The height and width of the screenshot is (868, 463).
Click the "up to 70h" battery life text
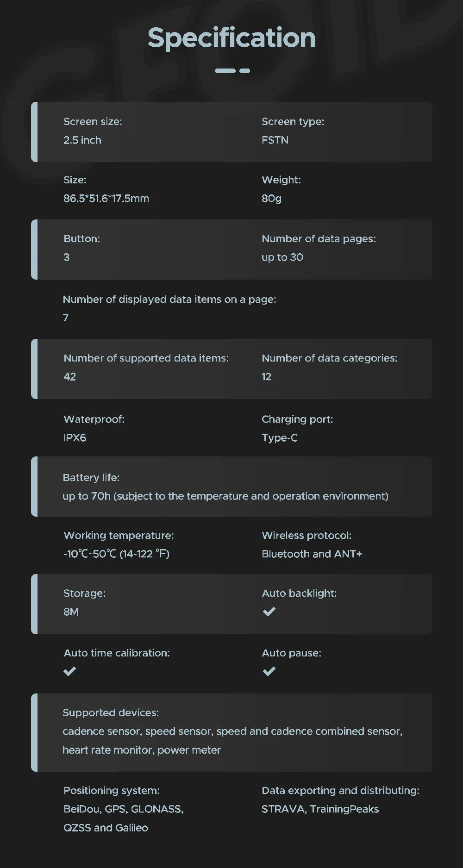click(225, 496)
